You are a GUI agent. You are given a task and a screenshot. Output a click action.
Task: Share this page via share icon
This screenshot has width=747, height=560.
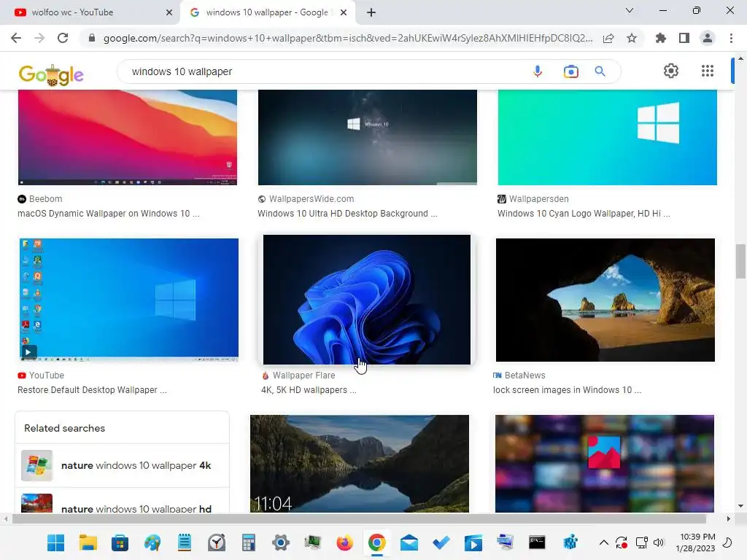pyautogui.click(x=608, y=38)
